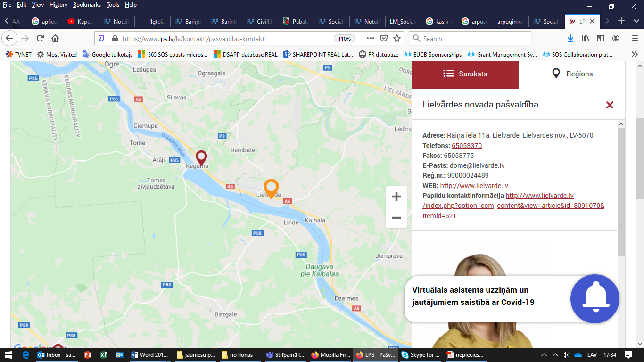This screenshot has width=644, height=362.
Task: Open the Tools menu
Action: click(x=113, y=5)
